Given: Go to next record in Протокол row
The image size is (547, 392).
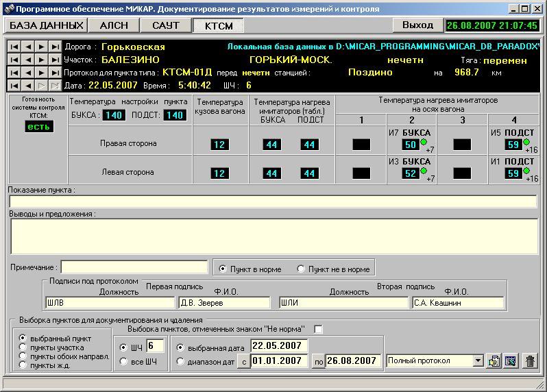Looking at the screenshot, I should (x=41, y=73).
